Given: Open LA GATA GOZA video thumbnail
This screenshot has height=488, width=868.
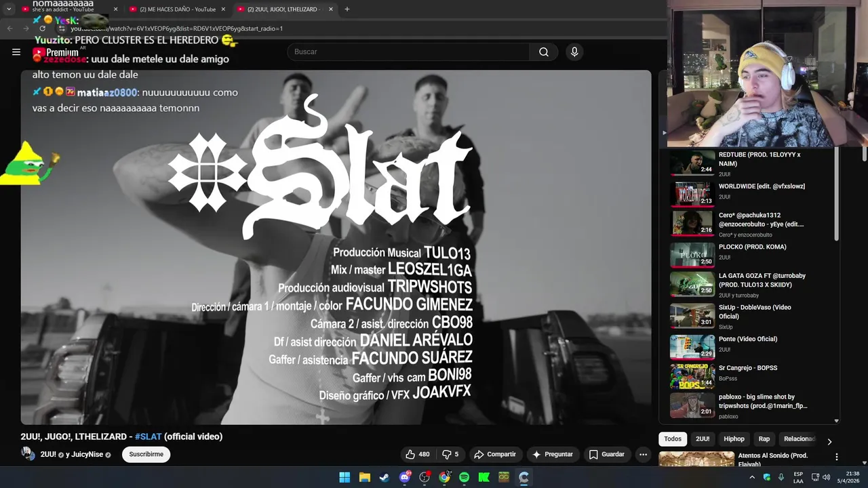Looking at the screenshot, I should pyautogui.click(x=692, y=284).
